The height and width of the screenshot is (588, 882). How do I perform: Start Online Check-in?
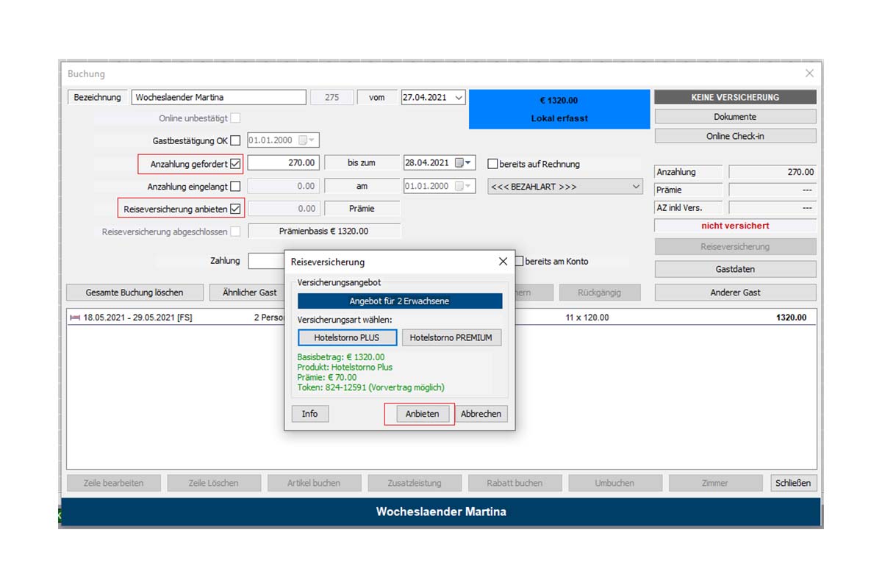734,136
